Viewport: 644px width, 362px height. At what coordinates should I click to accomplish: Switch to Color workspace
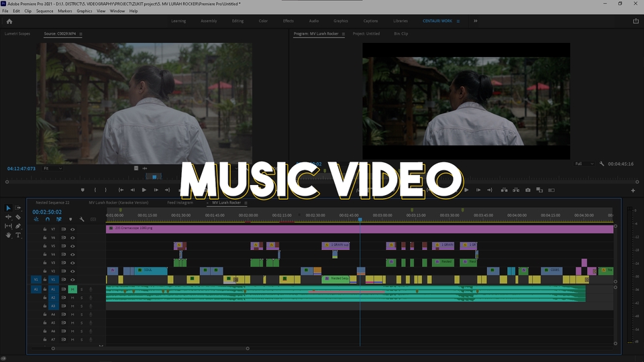pos(263,21)
